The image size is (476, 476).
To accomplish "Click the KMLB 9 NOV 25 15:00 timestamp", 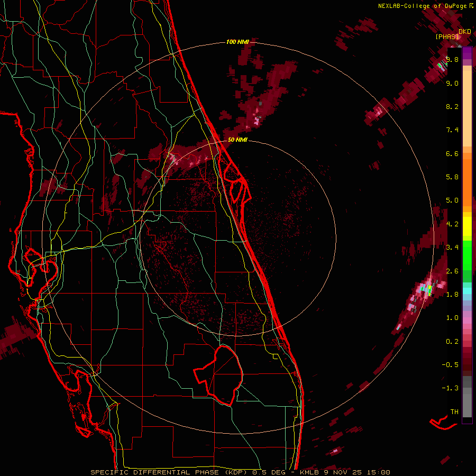I will pos(345,472).
